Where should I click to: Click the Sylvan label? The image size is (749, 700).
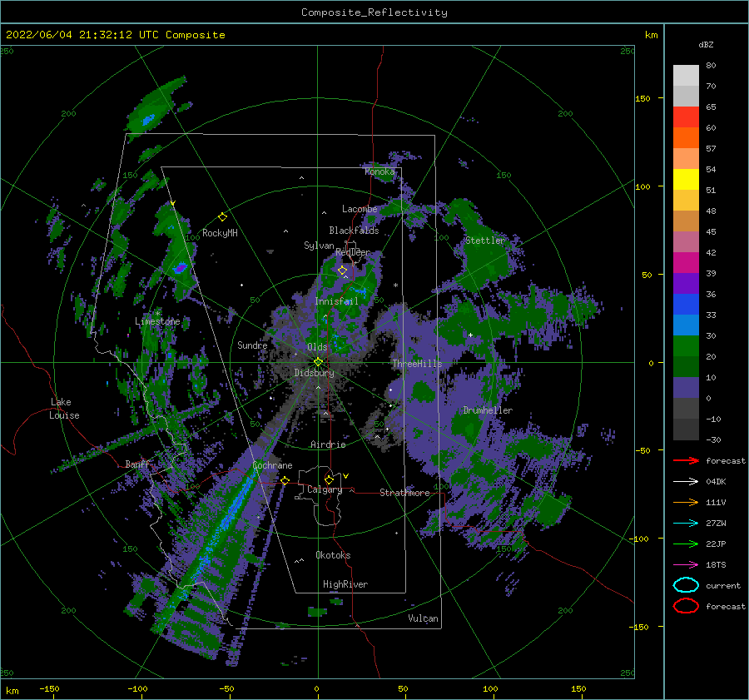tap(319, 246)
